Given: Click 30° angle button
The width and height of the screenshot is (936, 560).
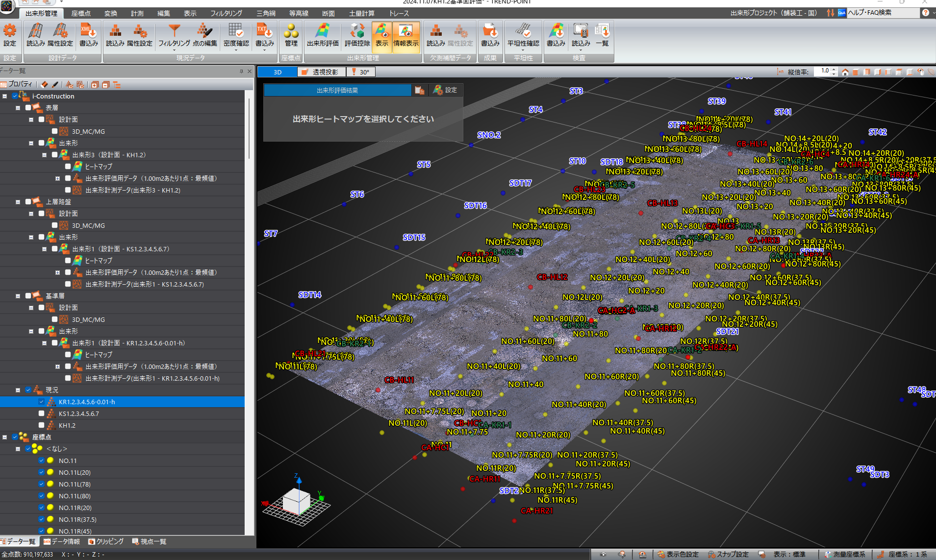Looking at the screenshot, I should pos(360,72).
